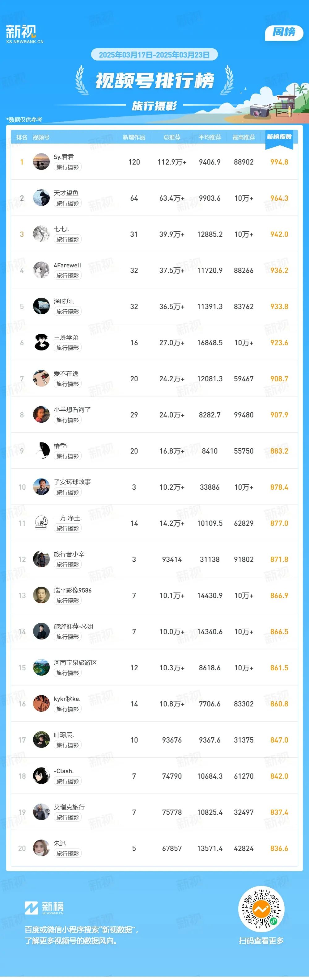Open Sy.君君 avatar thumbnail
Viewport: 309px width, 980px height.
pos(41,162)
